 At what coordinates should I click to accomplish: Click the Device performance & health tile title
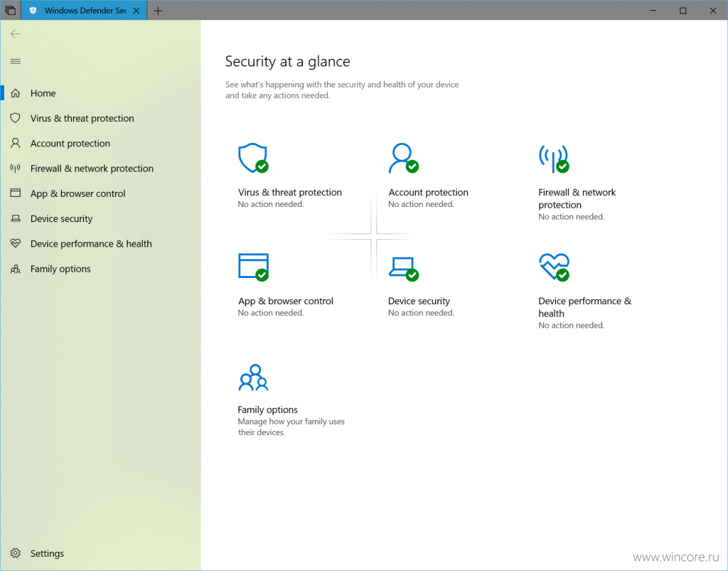585,307
